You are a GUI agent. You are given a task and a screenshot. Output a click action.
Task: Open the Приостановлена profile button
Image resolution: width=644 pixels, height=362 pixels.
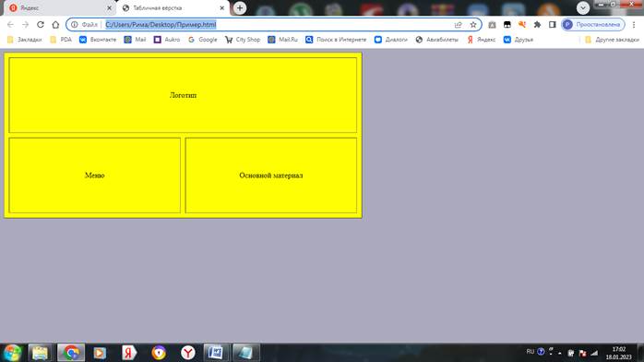coord(593,25)
